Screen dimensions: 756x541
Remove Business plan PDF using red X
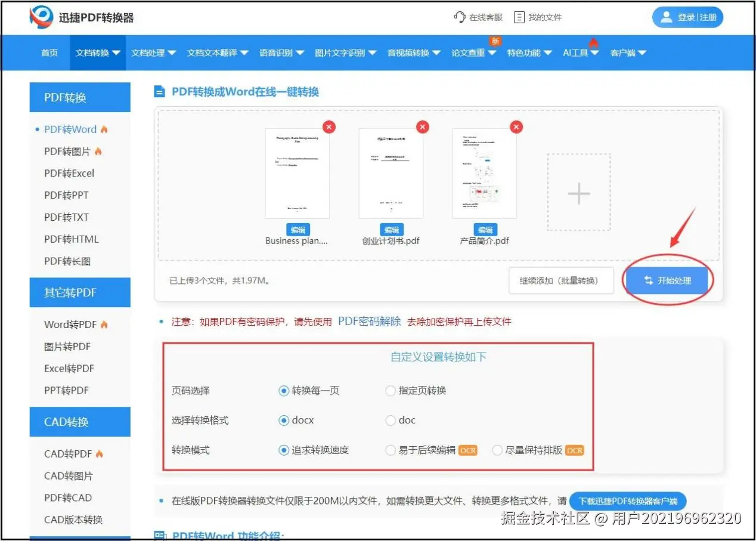tap(329, 126)
